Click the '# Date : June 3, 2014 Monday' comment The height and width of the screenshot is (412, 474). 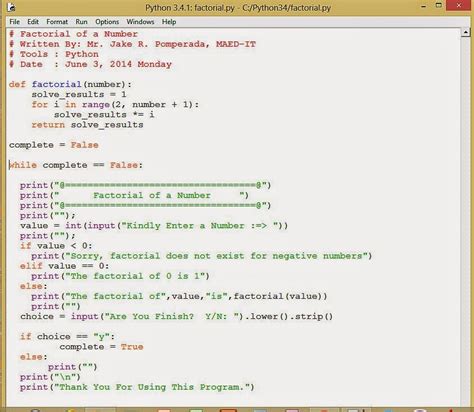coord(90,64)
